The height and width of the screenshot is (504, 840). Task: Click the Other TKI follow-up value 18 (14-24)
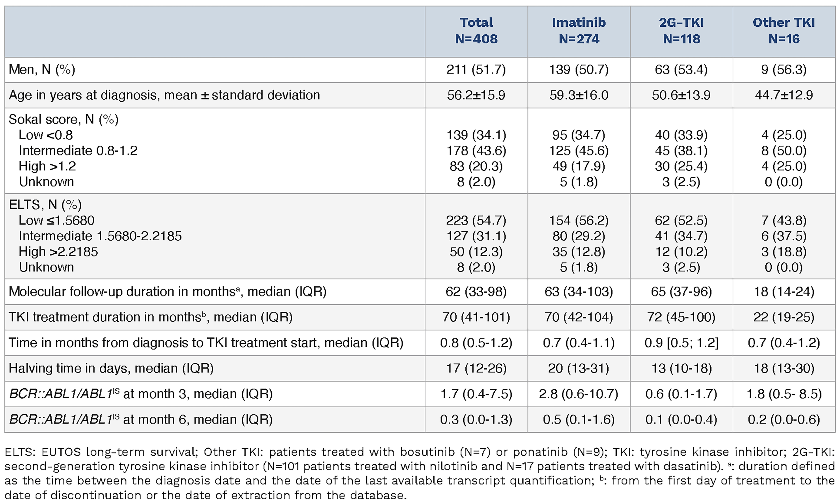point(784,292)
